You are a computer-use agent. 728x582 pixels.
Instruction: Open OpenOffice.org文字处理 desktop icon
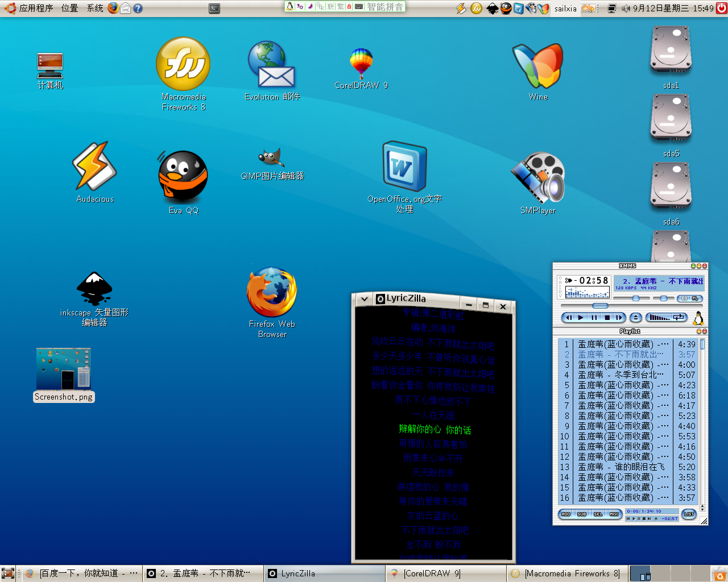click(x=404, y=177)
